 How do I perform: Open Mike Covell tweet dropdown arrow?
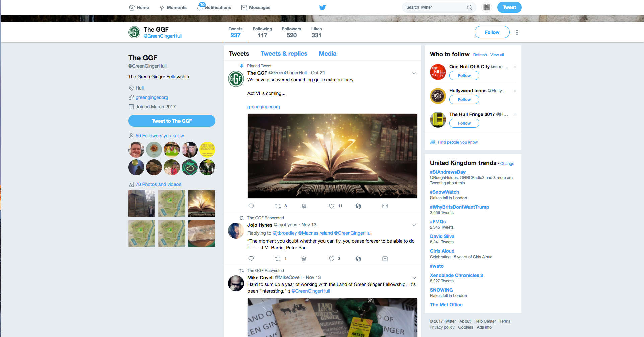[x=414, y=278]
